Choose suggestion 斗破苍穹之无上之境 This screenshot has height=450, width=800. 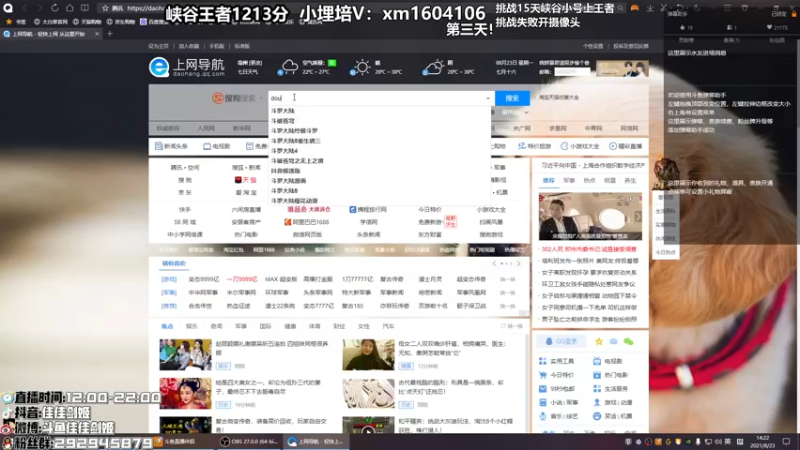coord(297,161)
